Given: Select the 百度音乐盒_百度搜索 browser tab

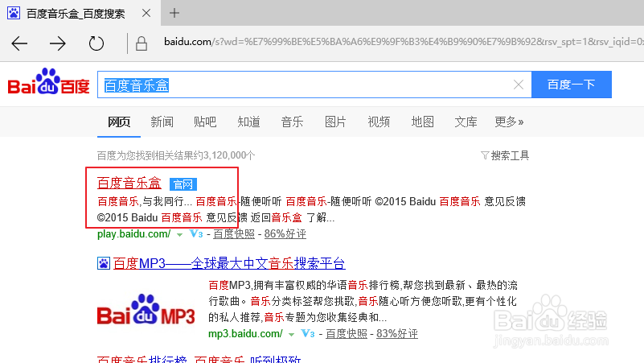Looking at the screenshot, I should pyautogui.click(x=80, y=13).
